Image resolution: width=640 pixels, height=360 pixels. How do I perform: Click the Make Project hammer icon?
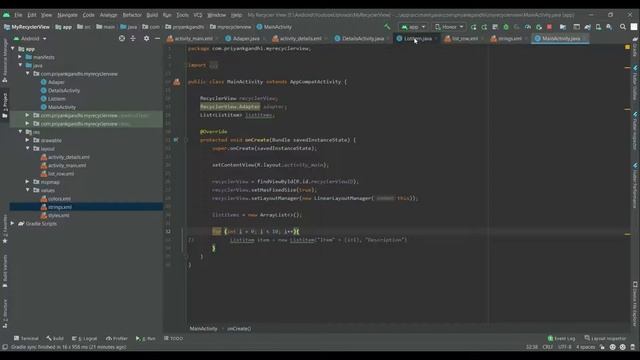[387, 27]
